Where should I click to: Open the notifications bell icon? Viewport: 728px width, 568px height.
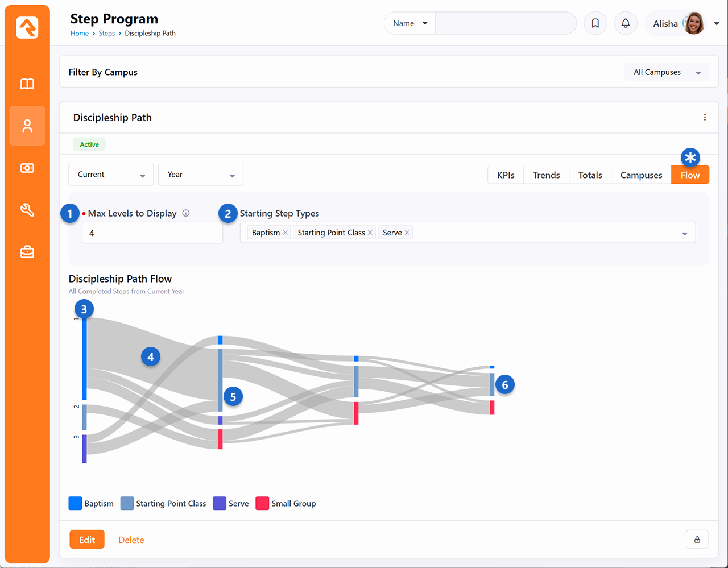626,23
